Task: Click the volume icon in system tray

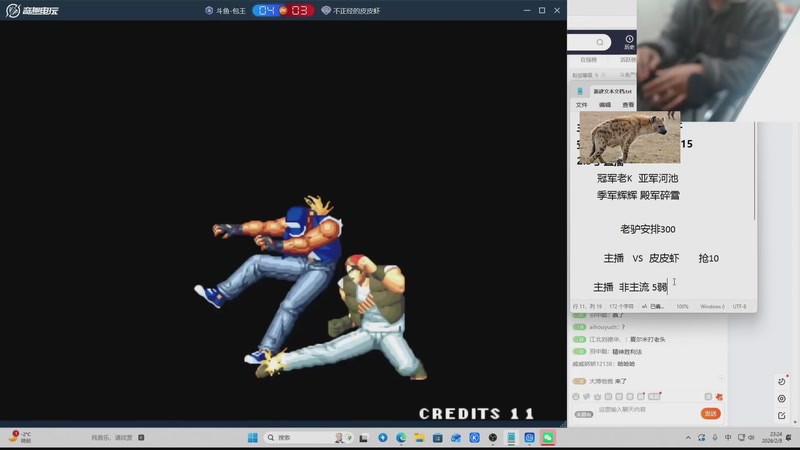Action: click(751, 438)
